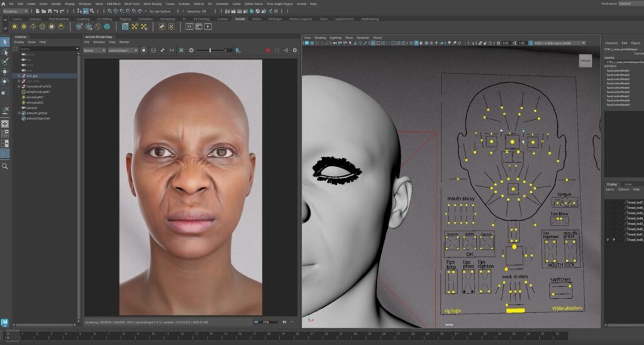Click the Outliner search field
Viewport: 644px width, 345px height.
tap(47, 48)
